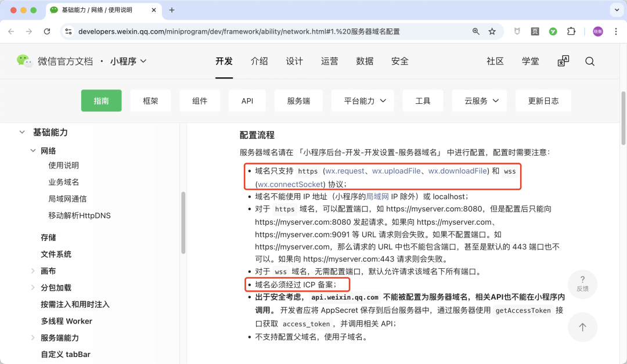Switch to the 安全 top navigation tab
627x364 pixels.
(400, 61)
